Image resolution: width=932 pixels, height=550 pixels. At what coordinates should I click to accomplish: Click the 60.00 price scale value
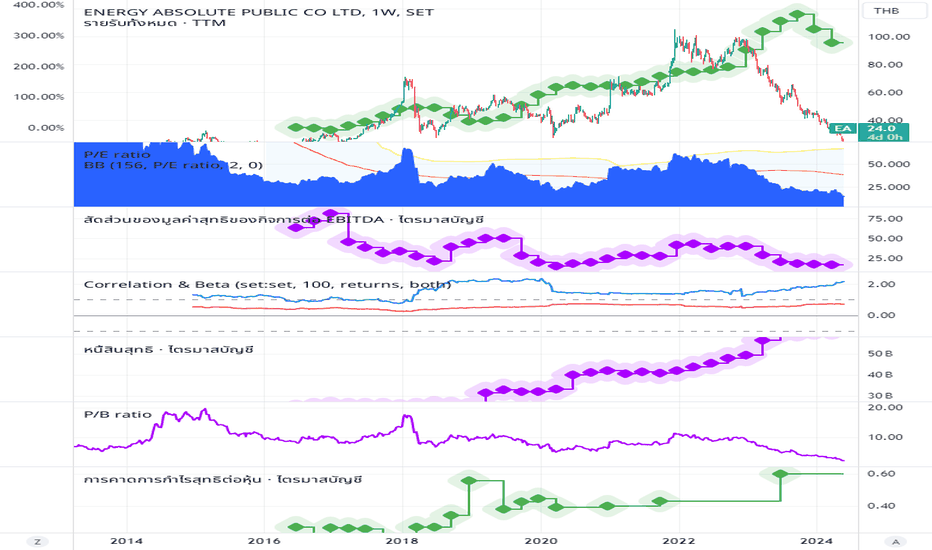[885, 92]
